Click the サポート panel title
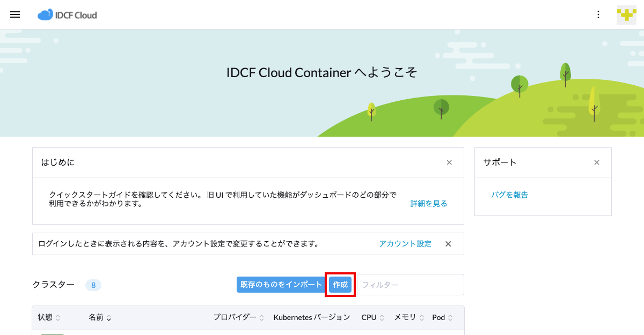644x335 pixels. point(500,162)
